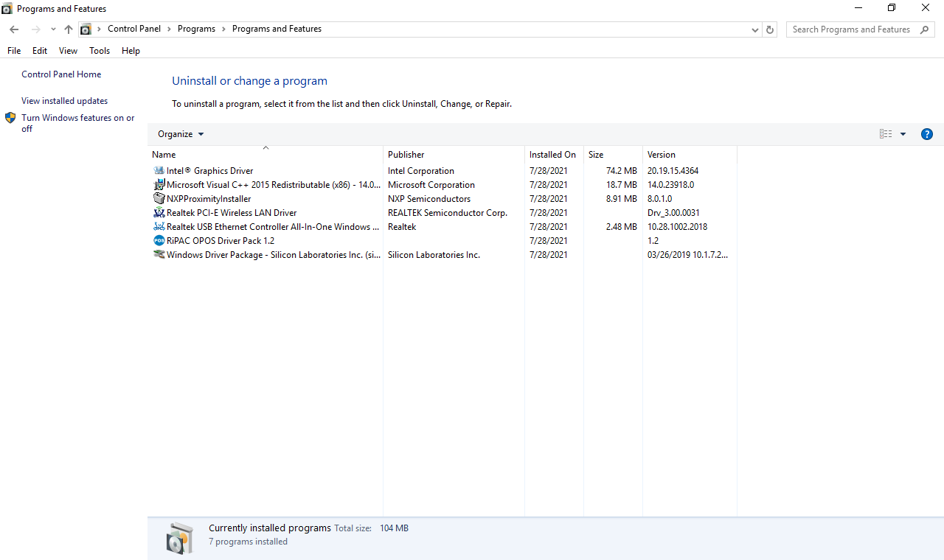Open the Help menu

pos(131,51)
